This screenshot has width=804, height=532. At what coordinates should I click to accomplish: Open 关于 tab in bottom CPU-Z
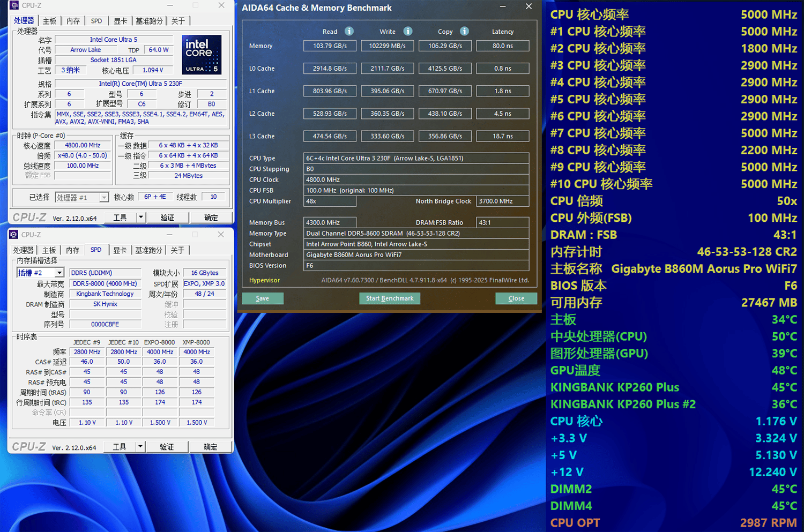tap(177, 250)
